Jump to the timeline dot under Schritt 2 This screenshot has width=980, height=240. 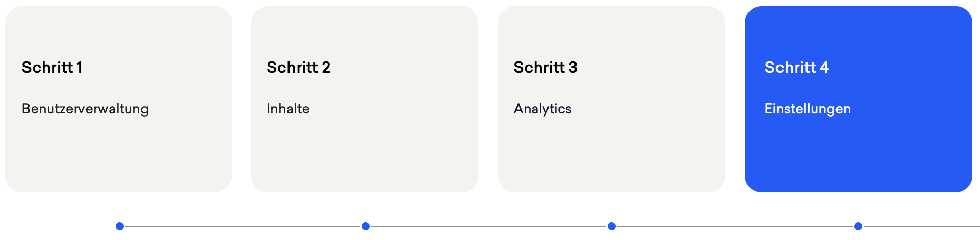coord(366,226)
